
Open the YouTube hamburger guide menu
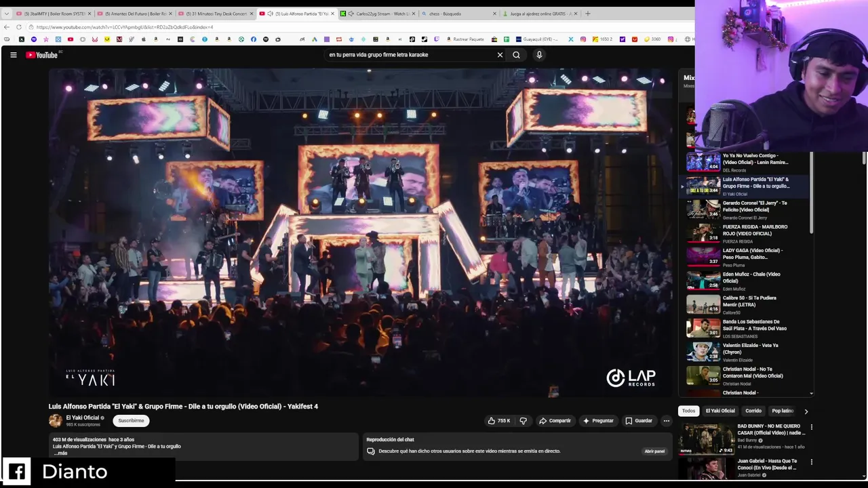[13, 55]
